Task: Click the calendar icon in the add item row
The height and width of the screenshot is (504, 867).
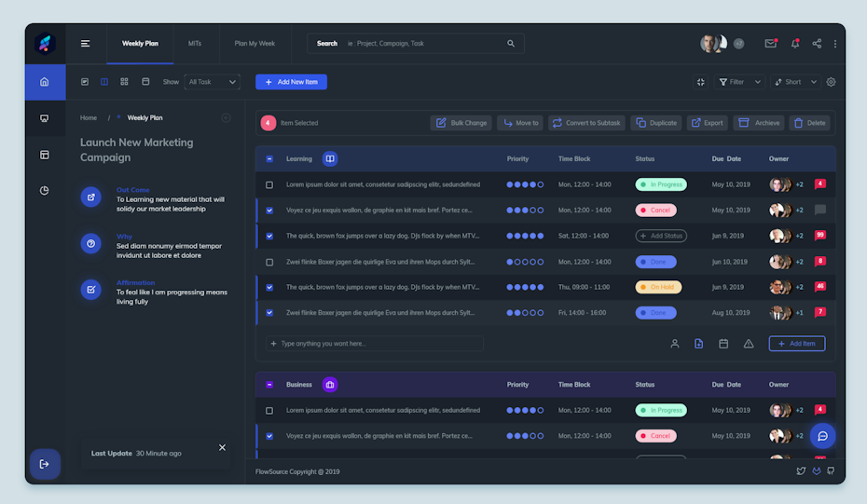Action: tap(723, 344)
